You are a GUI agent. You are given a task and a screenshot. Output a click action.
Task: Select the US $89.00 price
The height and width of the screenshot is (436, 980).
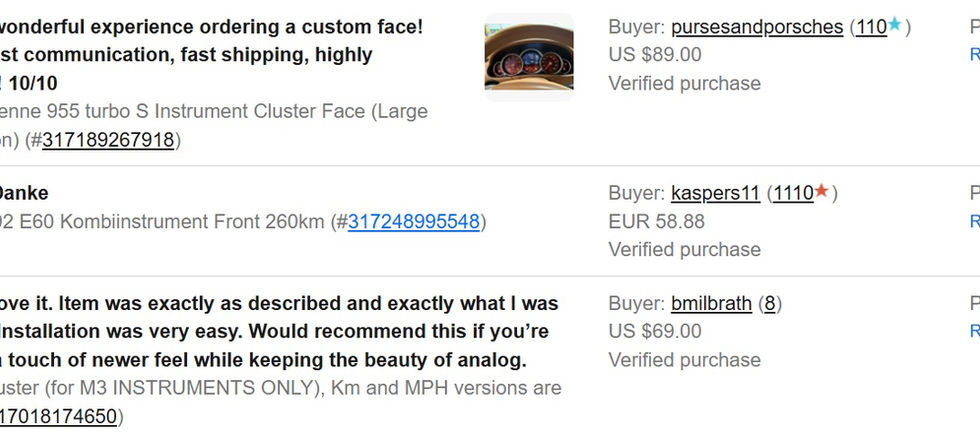coord(655,55)
